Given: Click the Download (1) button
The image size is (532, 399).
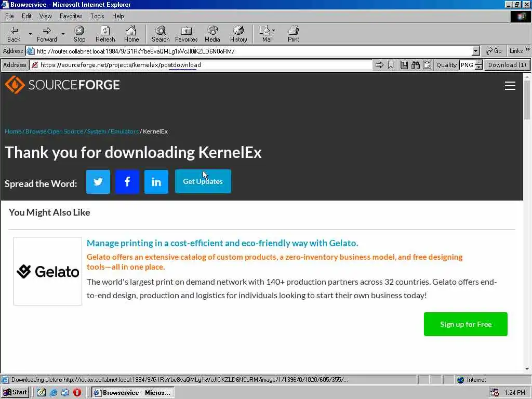Looking at the screenshot, I should tap(507, 65).
